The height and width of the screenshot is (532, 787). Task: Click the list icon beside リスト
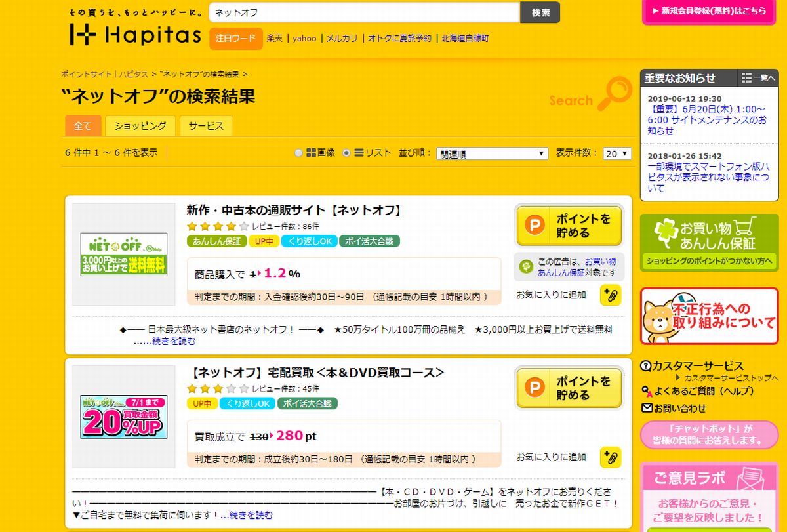[x=359, y=153]
